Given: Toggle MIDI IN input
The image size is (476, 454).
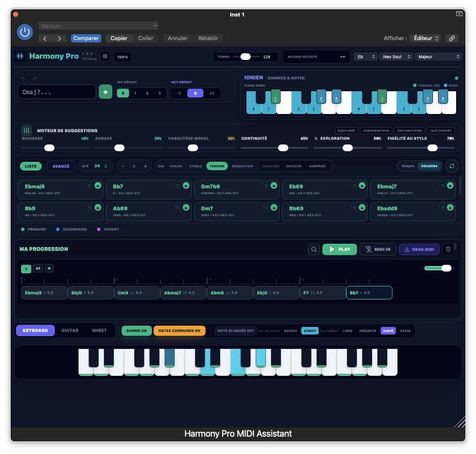Looking at the screenshot, I should click(x=378, y=249).
